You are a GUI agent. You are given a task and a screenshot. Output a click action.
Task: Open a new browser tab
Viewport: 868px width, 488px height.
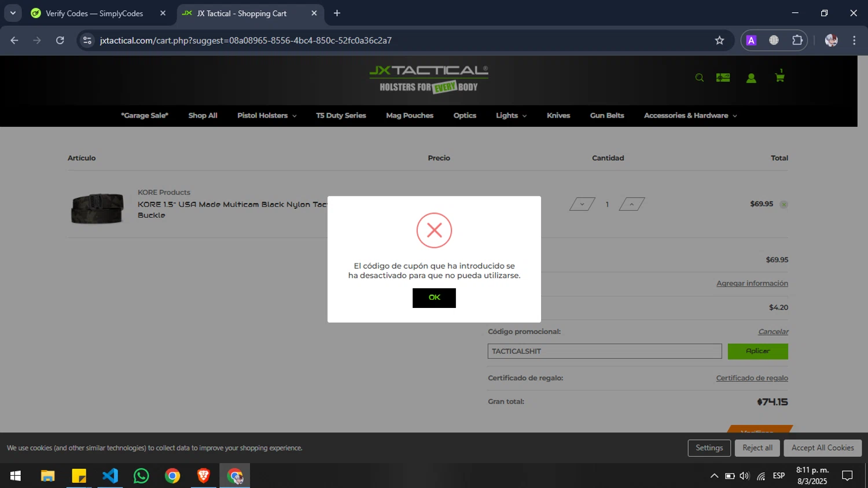[337, 13]
